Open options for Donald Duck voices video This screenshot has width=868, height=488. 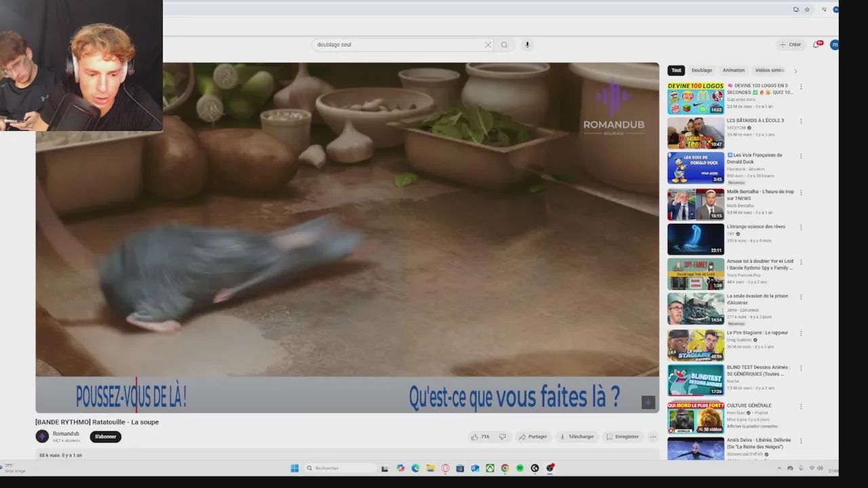(801, 156)
